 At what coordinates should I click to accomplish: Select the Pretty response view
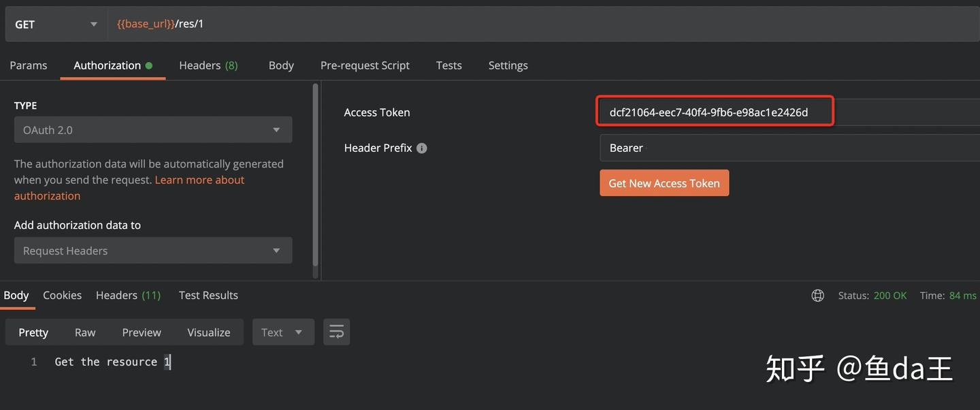pyautogui.click(x=33, y=332)
